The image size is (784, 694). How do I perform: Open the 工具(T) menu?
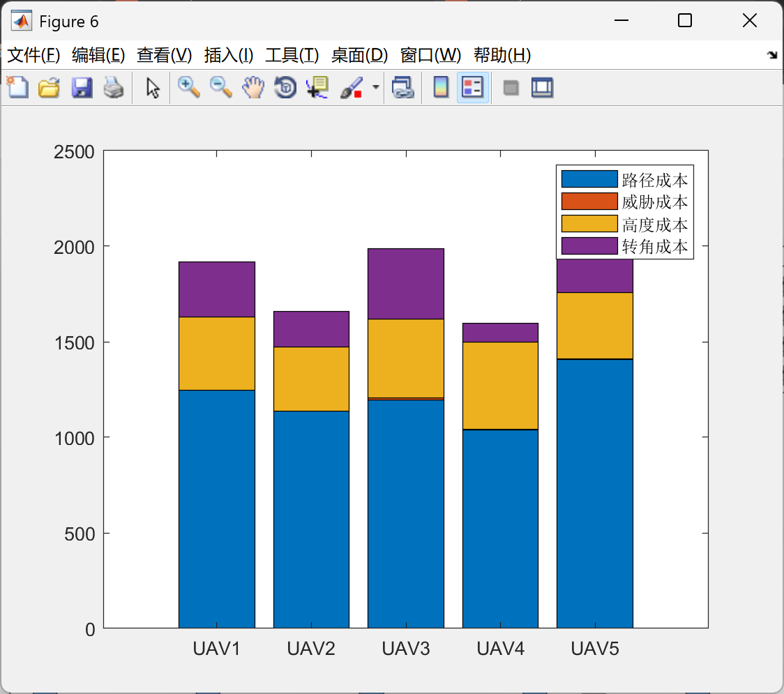[292, 55]
